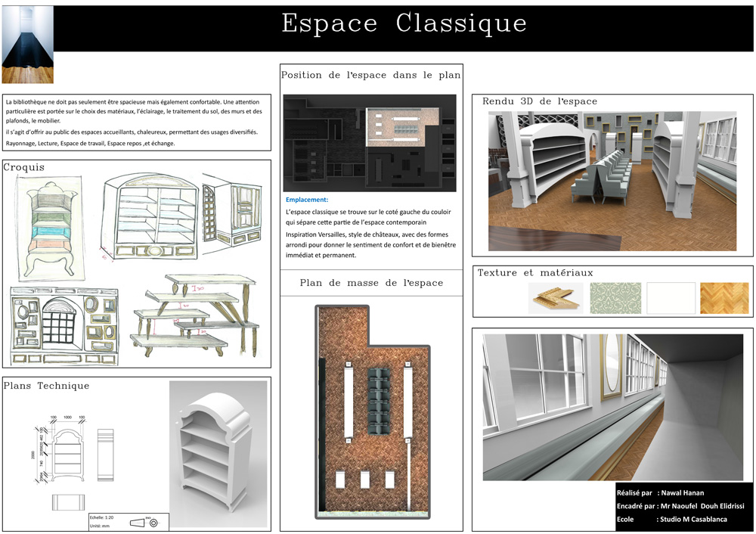Click "Rendu 3D de l'espace" heading

pyautogui.click(x=540, y=101)
